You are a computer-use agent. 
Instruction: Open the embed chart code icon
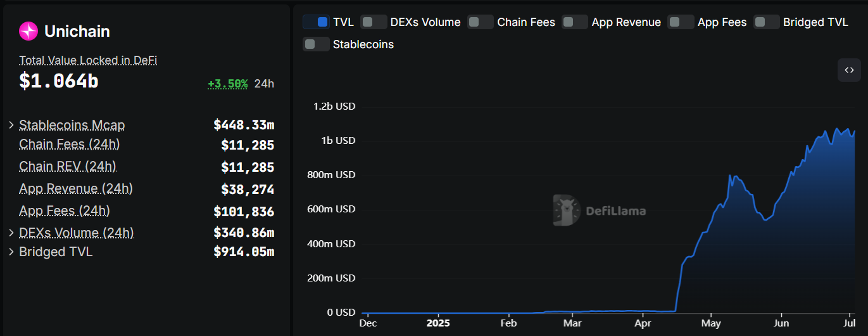click(x=849, y=70)
